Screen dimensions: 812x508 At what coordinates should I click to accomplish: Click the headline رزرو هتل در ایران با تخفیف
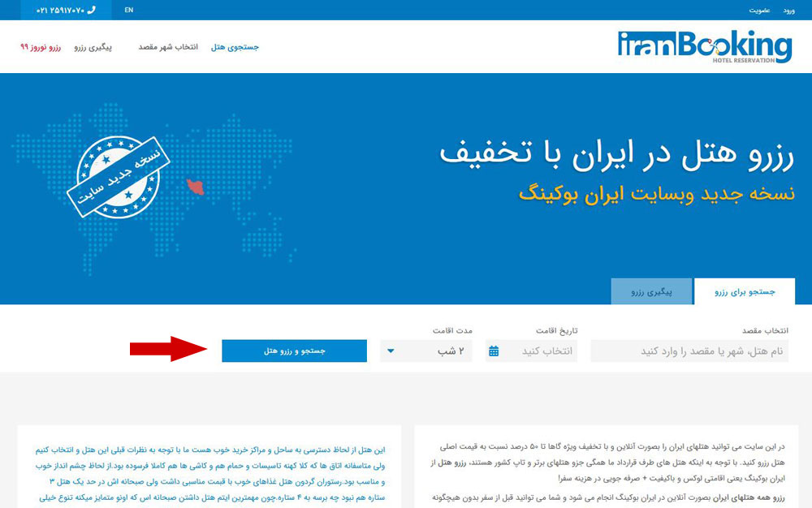point(616,154)
